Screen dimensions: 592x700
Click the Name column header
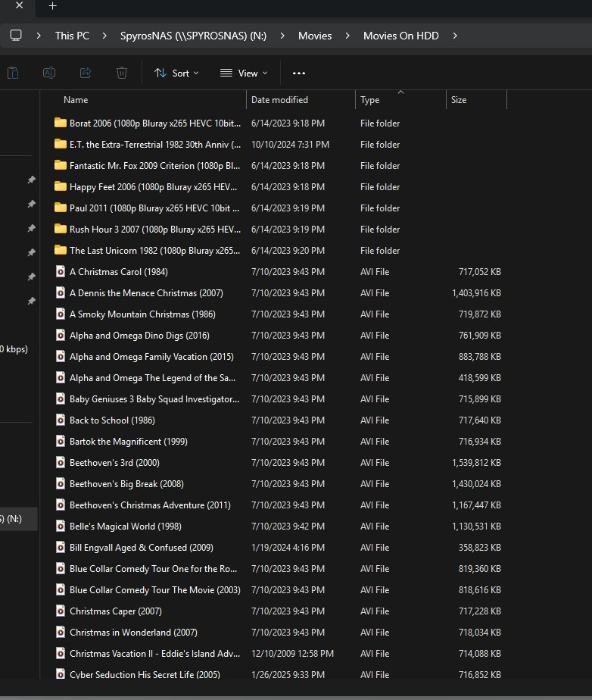(x=76, y=100)
